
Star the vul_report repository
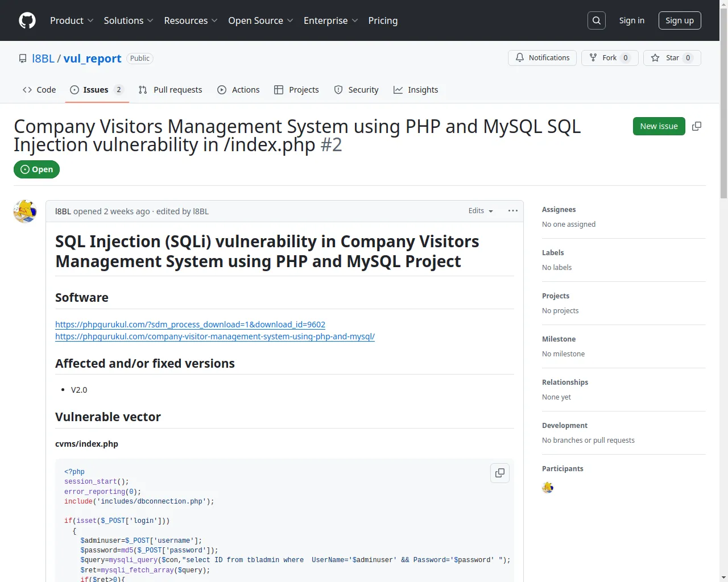672,58
